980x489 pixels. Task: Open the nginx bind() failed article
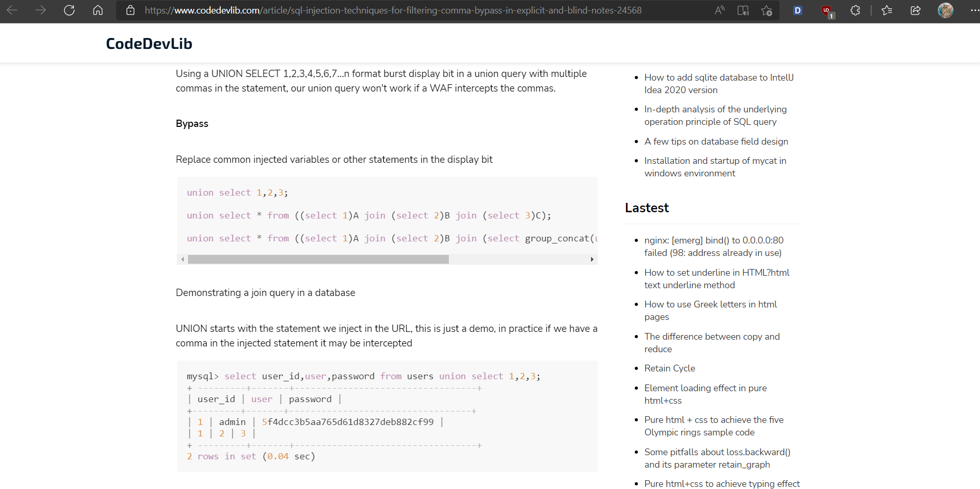point(713,247)
